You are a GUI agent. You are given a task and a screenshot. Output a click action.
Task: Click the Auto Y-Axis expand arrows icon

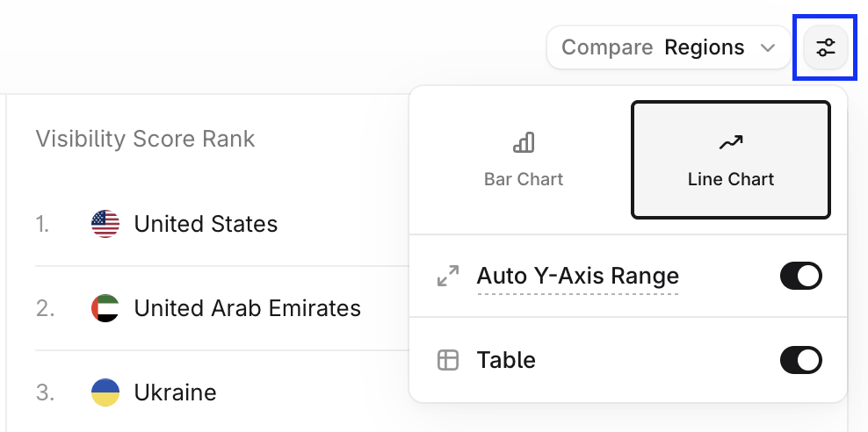coord(448,276)
